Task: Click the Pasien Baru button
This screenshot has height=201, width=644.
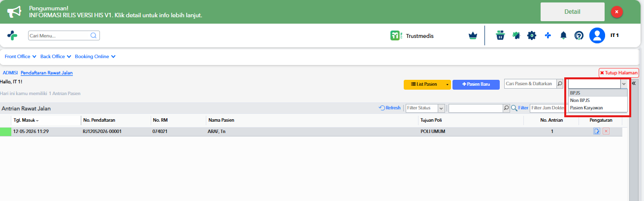Action: tap(476, 84)
